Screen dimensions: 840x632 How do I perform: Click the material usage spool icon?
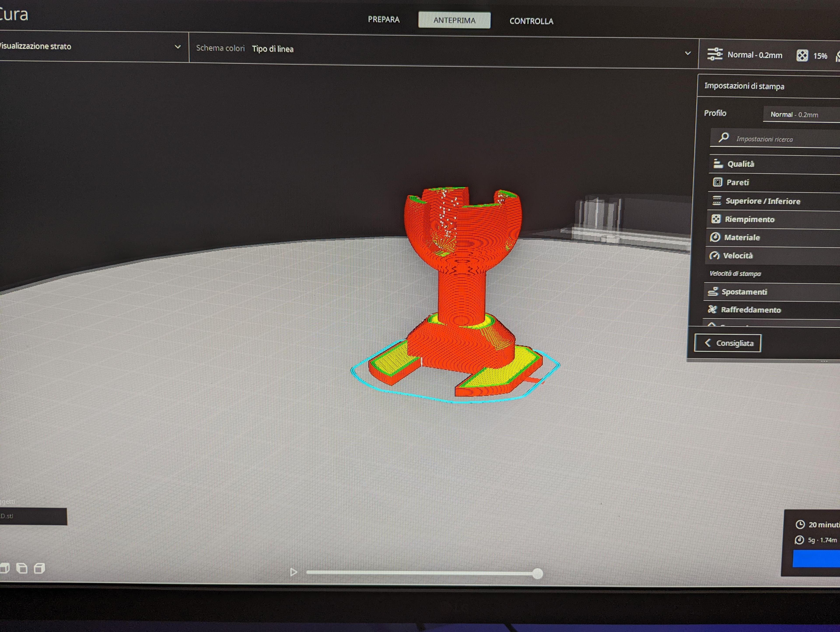[799, 540]
